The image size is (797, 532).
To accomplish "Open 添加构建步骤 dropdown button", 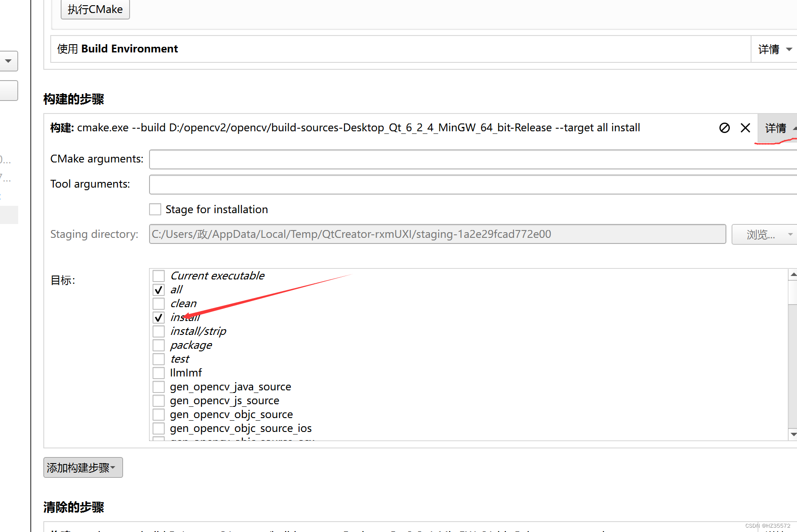I will 83,467.
